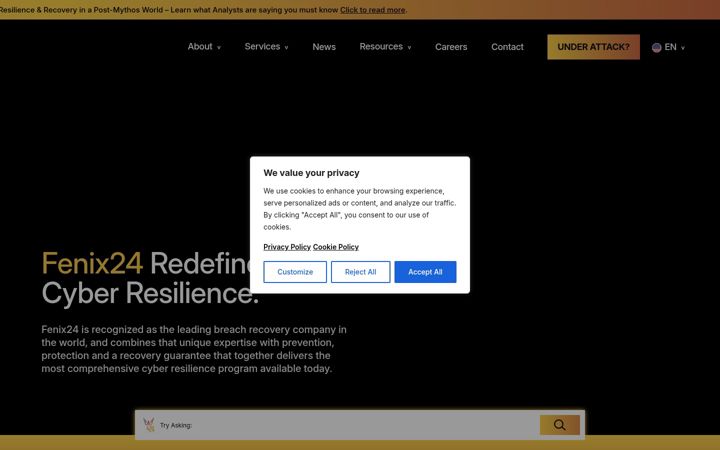Viewport: 720px width, 450px height.
Task: Click the magnifying glass search button
Action: click(x=559, y=425)
